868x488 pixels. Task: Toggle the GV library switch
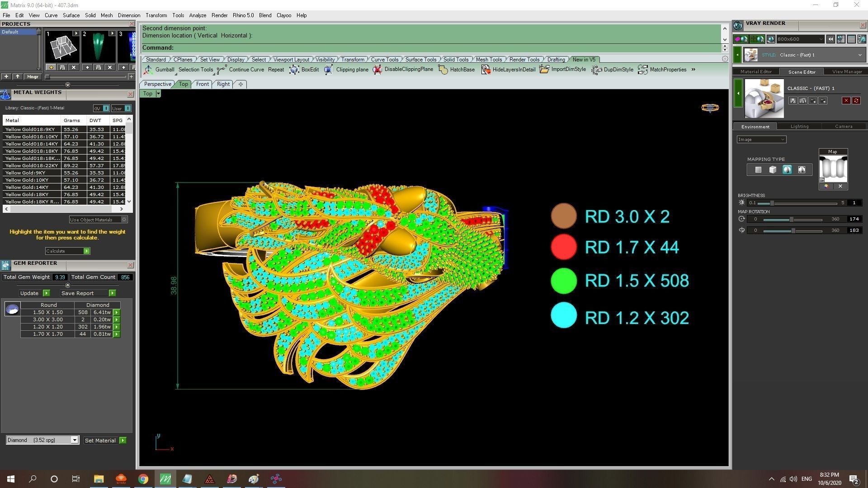pos(106,108)
